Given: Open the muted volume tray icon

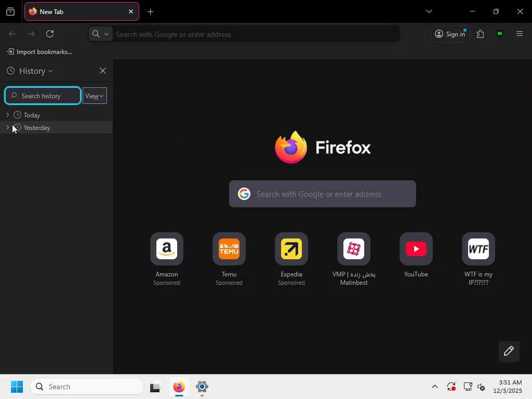Looking at the screenshot, I should pos(481,387).
